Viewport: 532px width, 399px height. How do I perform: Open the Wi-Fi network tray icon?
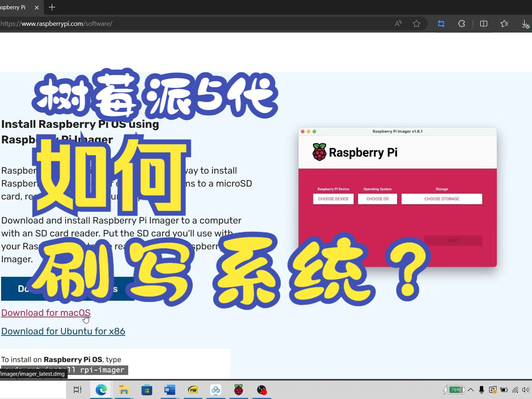coord(515,390)
